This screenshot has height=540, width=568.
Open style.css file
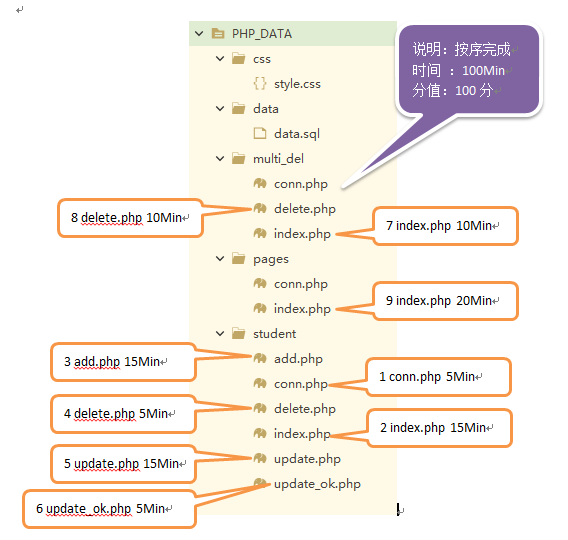pos(297,84)
